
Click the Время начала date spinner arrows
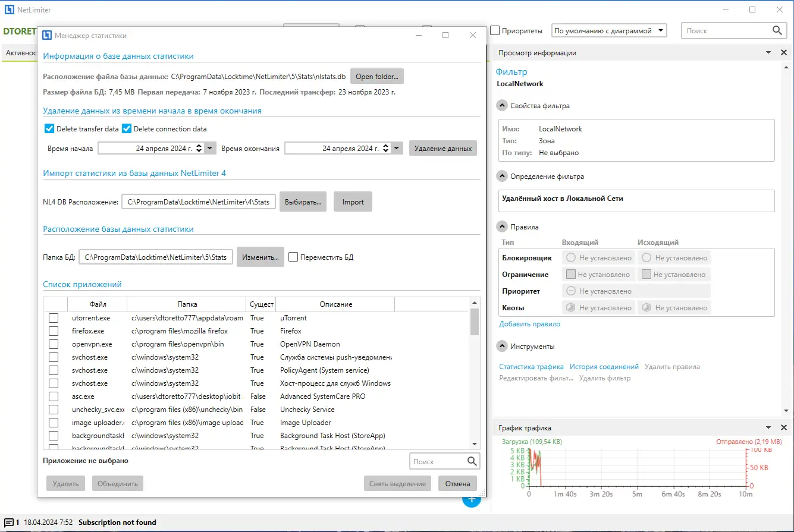tap(199, 148)
